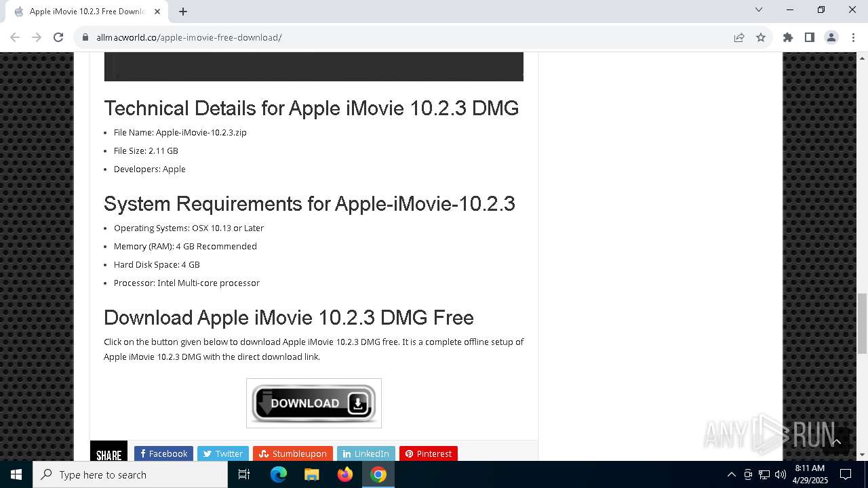Expand the tab search chevron
Viewport: 868px width, 488px height.
pyautogui.click(x=759, y=10)
